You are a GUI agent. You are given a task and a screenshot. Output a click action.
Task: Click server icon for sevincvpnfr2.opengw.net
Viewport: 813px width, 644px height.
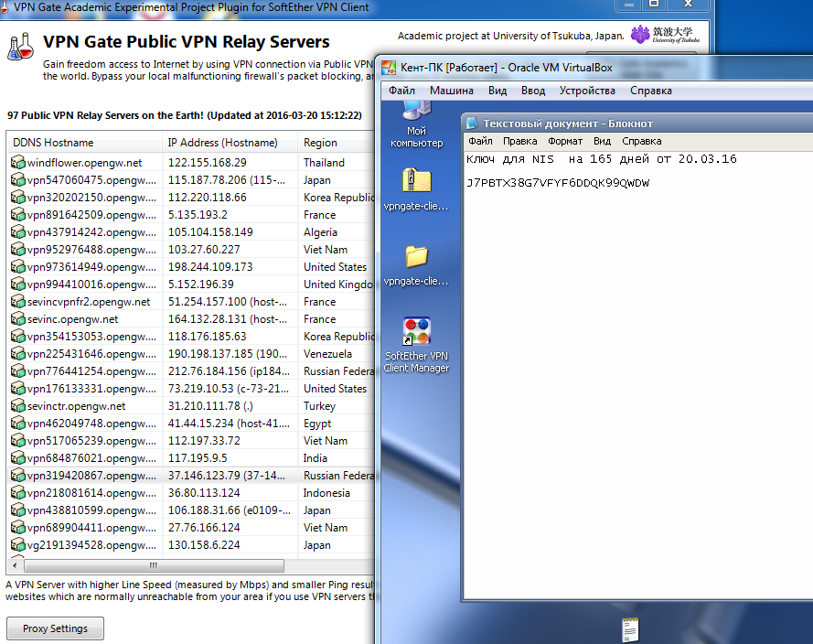(x=18, y=302)
